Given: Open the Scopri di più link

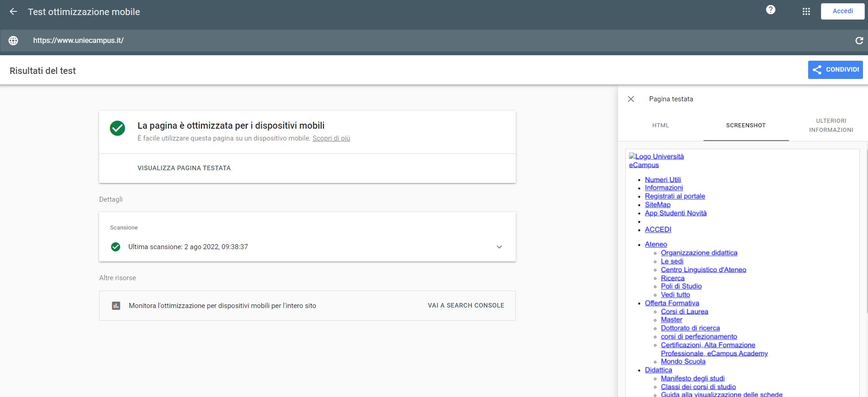Looking at the screenshot, I should pyautogui.click(x=331, y=138).
